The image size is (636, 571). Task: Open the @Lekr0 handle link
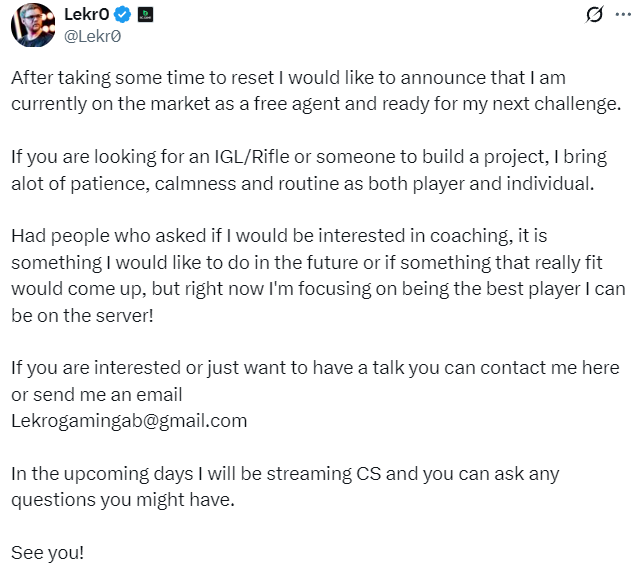92,36
